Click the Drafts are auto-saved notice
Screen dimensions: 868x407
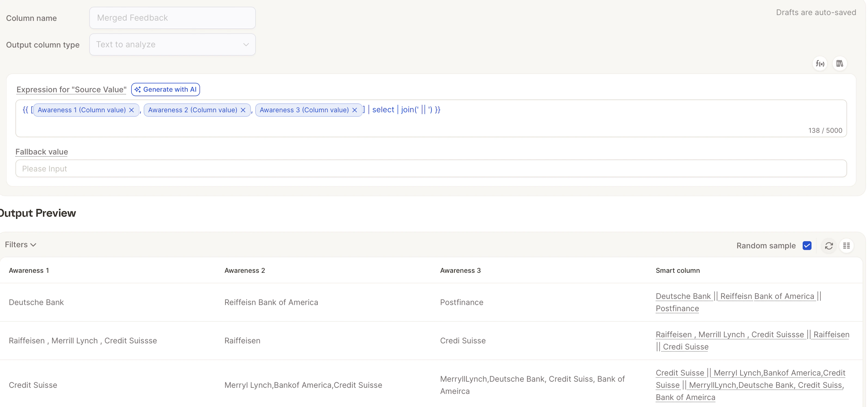pyautogui.click(x=816, y=13)
